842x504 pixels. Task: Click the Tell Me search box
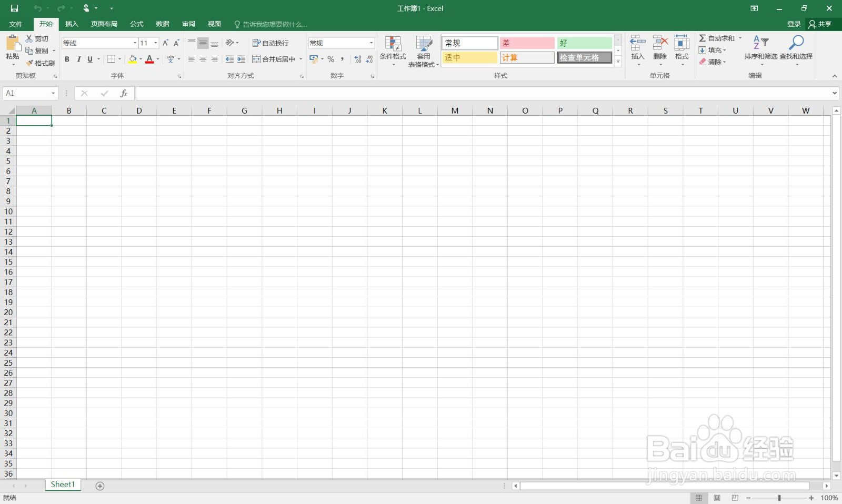pos(270,24)
